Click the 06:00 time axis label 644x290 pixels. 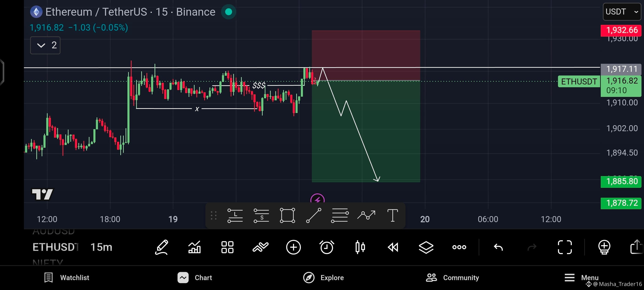tap(488, 219)
